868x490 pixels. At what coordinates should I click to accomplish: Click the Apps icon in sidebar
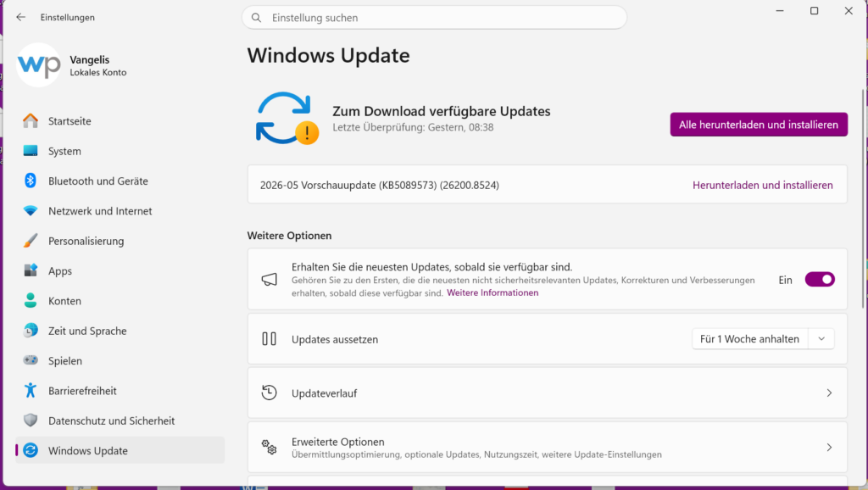click(x=31, y=270)
